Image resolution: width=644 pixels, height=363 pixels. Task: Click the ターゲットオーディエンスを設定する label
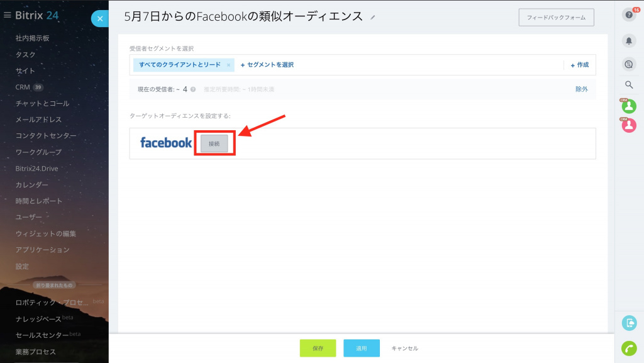click(x=180, y=116)
